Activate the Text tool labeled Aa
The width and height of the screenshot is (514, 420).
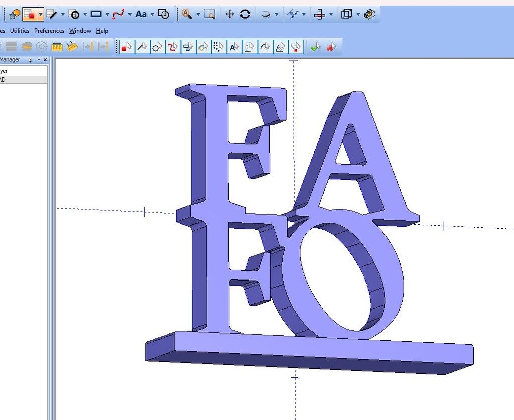[x=140, y=14]
